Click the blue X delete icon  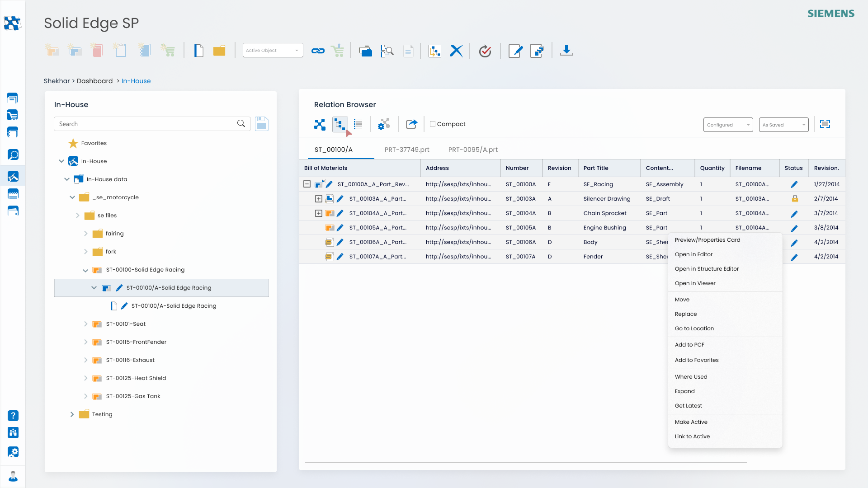456,51
